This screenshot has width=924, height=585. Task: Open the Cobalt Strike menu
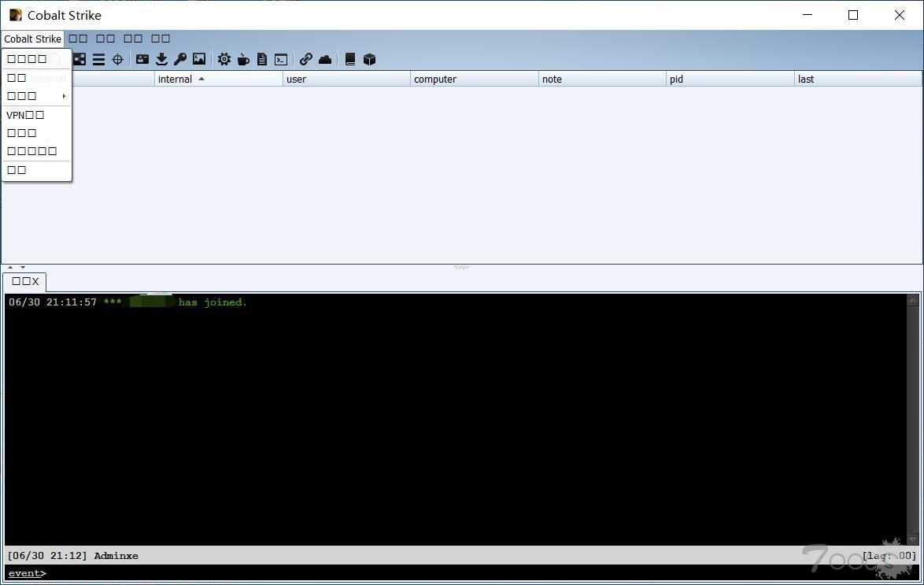coord(32,39)
